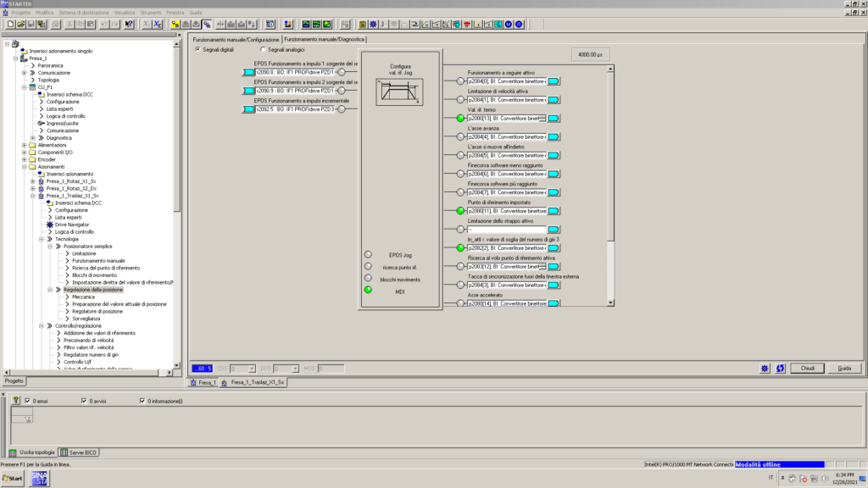Click the blue circle M toolbar icon

click(509, 25)
